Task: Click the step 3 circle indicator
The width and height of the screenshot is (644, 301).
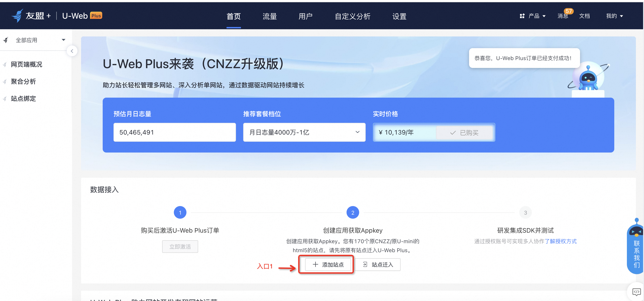Action: point(526,213)
